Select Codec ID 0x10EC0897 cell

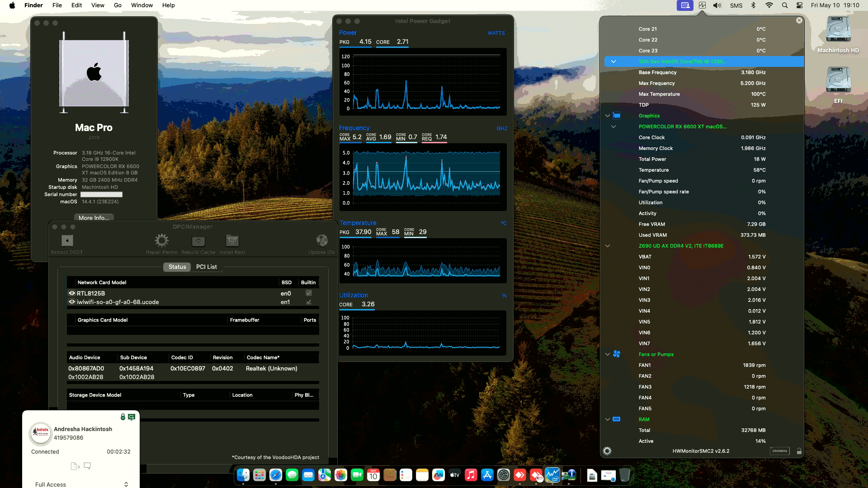(x=188, y=368)
